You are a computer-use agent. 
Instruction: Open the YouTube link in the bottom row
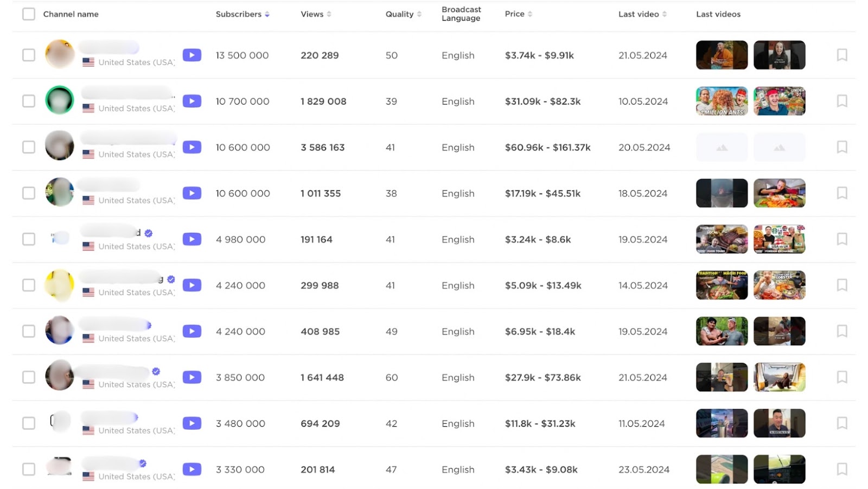192,469
